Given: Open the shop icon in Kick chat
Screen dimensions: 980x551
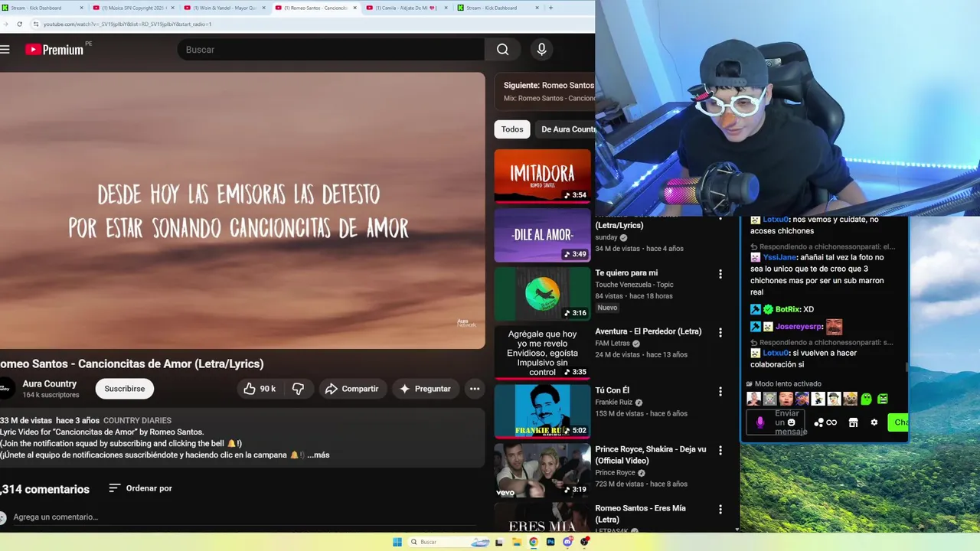Looking at the screenshot, I should click(853, 422).
